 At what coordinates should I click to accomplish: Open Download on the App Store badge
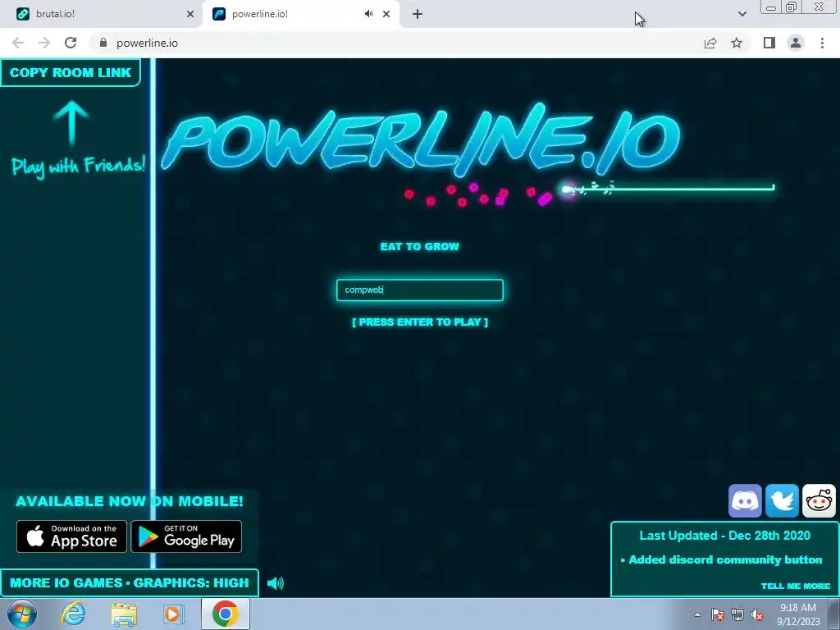tap(72, 536)
